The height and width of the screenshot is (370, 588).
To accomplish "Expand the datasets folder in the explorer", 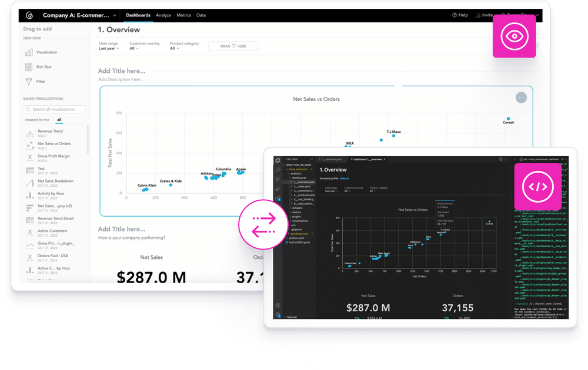I will [296, 208].
